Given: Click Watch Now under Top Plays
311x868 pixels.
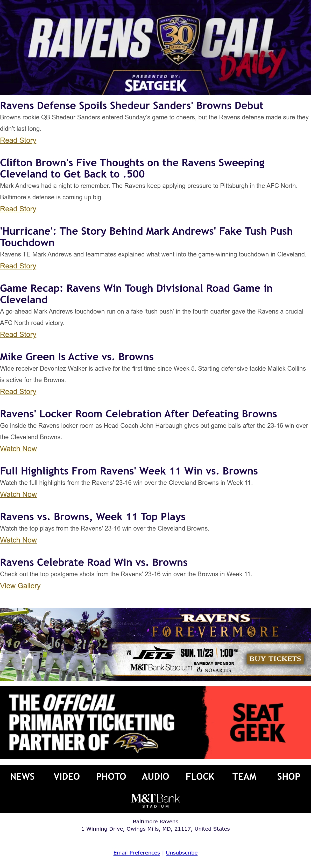Looking at the screenshot, I should coord(18,540).
